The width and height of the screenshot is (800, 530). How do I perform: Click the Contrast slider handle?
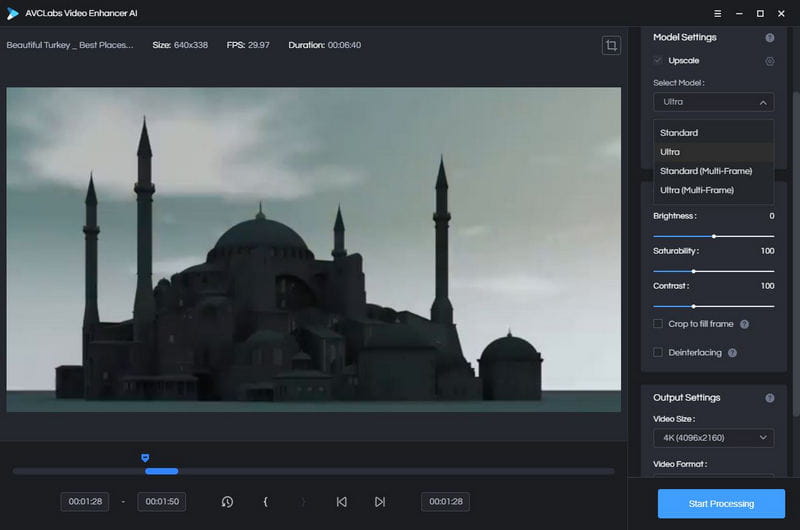(x=693, y=307)
